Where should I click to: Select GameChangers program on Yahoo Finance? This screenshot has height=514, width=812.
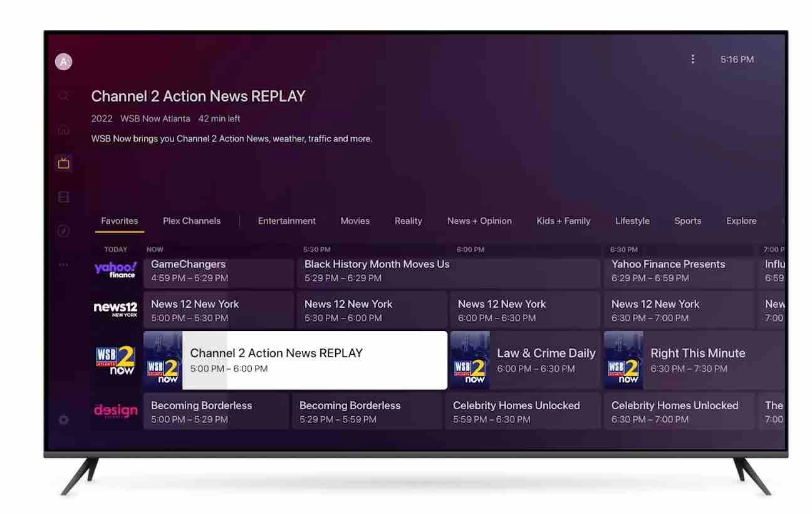219,273
